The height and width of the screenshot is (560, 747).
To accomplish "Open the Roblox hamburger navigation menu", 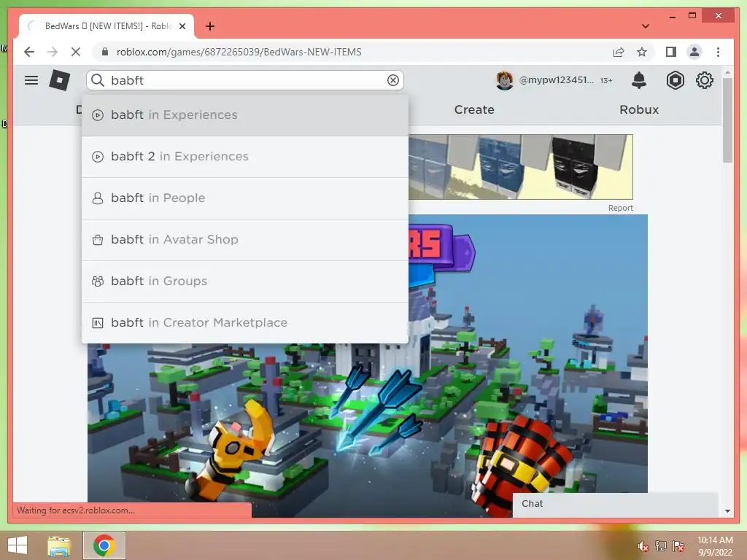I will click(31, 80).
